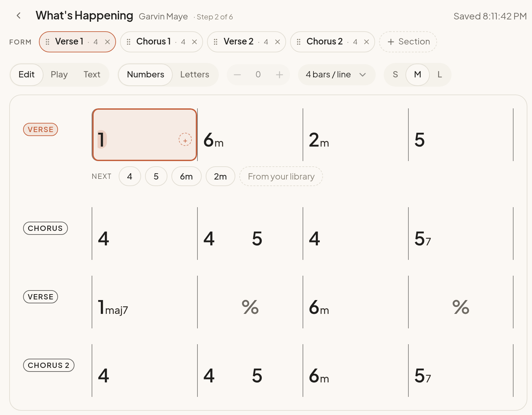Switch to Text mode
The width and height of the screenshot is (532, 415).
[92, 75]
